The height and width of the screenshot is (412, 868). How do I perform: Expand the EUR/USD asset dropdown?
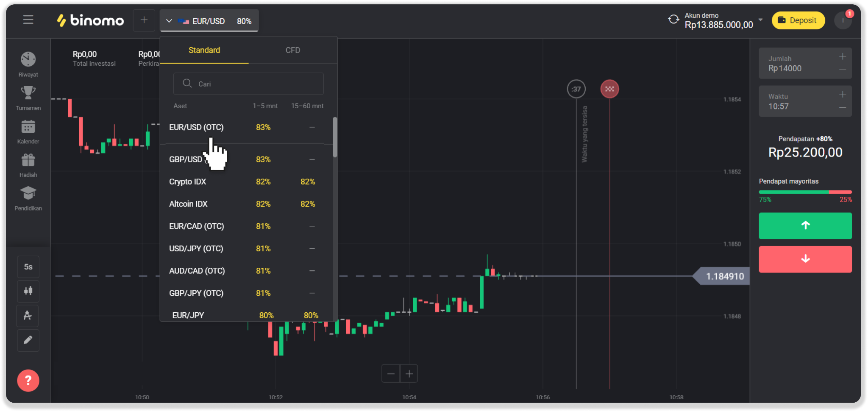[209, 21]
